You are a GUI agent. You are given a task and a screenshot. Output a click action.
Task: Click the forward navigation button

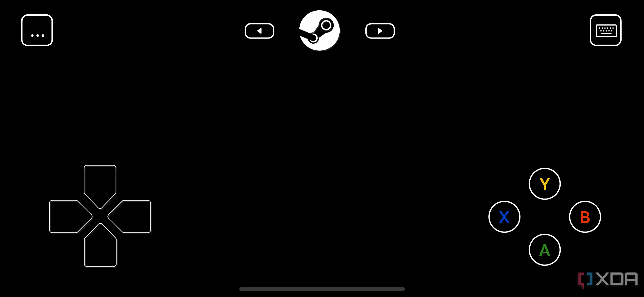click(379, 31)
